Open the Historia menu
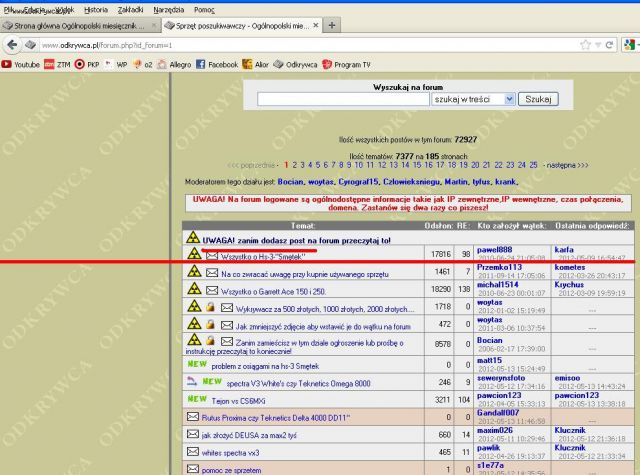This screenshot has height=475, width=640. pyautogui.click(x=96, y=9)
